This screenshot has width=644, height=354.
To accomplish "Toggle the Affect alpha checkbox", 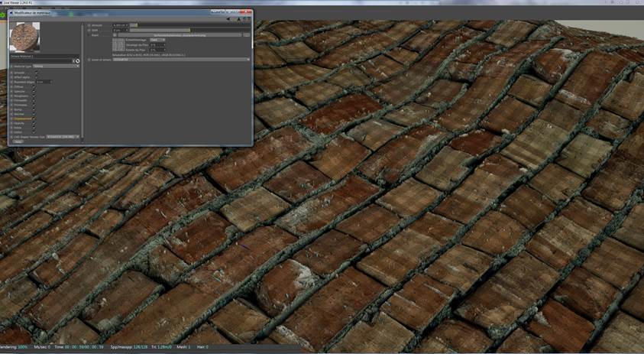I will point(36,77).
